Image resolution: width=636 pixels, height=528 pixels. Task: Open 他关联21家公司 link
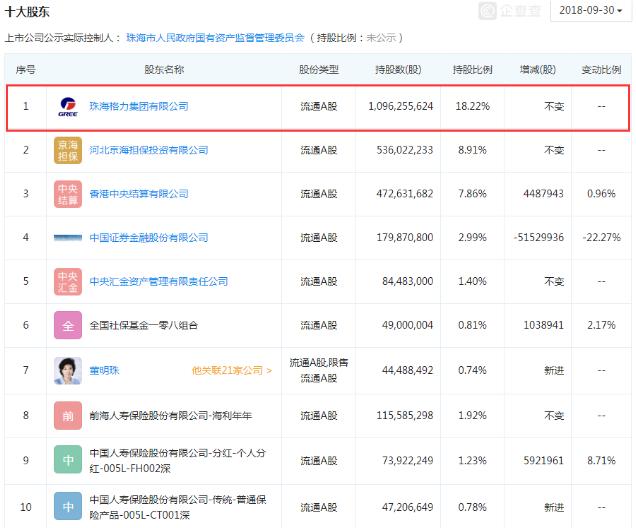tap(232, 370)
